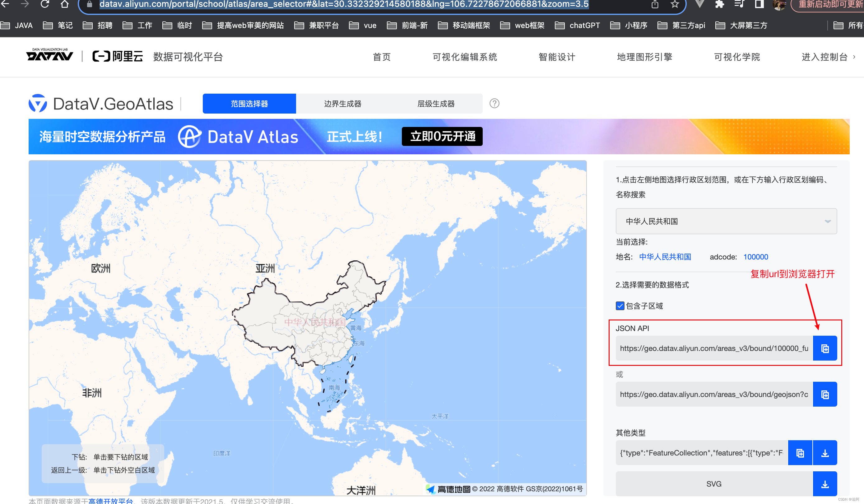Viewport: 864px width, 504px height.
Task: Copy the JSON API full URL
Action: coord(825,348)
